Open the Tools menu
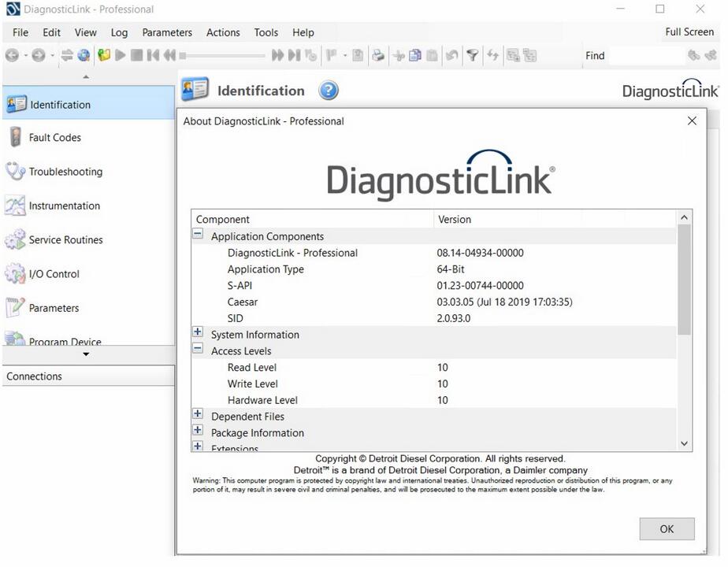 (266, 32)
